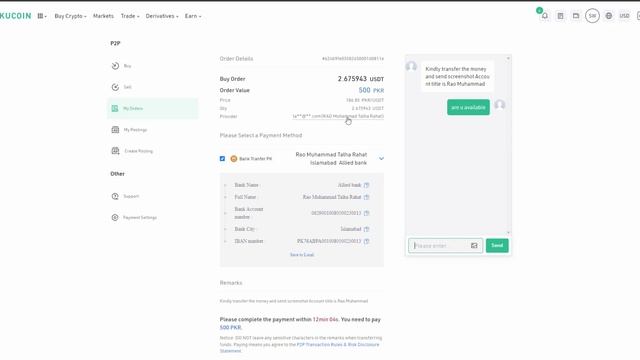The width and height of the screenshot is (640, 360).
Task: Expand the Trade menu
Action: click(x=130, y=16)
